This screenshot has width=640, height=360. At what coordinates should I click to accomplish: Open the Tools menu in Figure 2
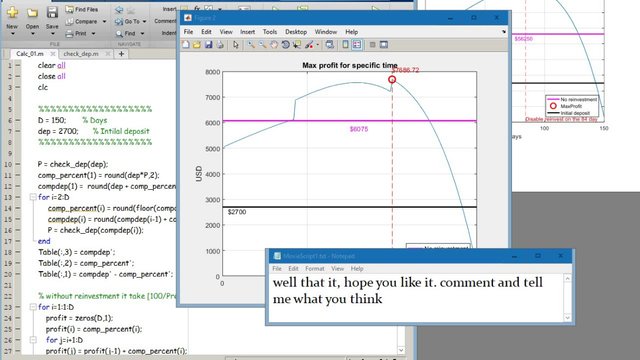point(269,32)
